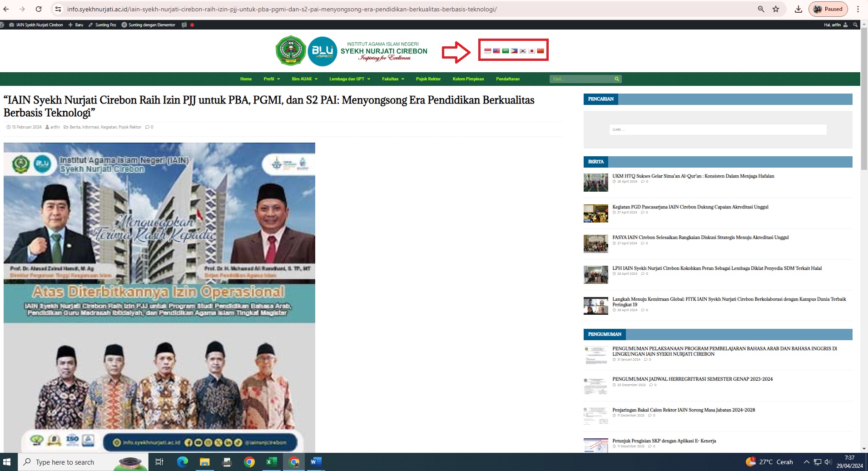This screenshot has height=471, width=868.
Task: Bookmark this page with the star icon
Action: click(776, 9)
